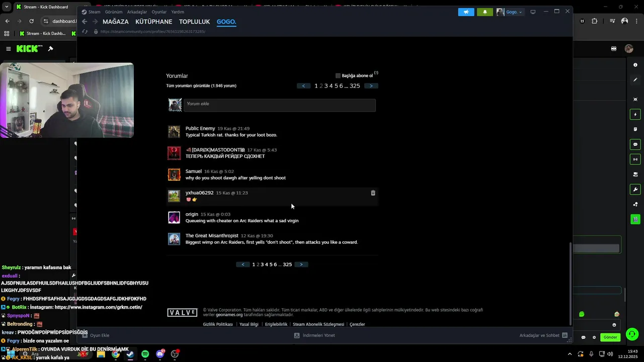Click the 'Yorum ekle' comment field
Viewport: 644px width, 362px height.
(280, 105)
